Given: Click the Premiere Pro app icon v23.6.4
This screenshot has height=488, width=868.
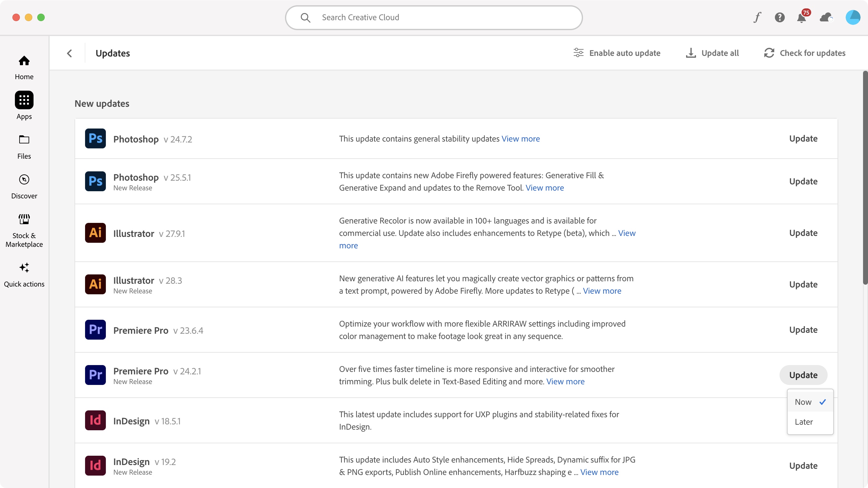Looking at the screenshot, I should click(x=95, y=330).
